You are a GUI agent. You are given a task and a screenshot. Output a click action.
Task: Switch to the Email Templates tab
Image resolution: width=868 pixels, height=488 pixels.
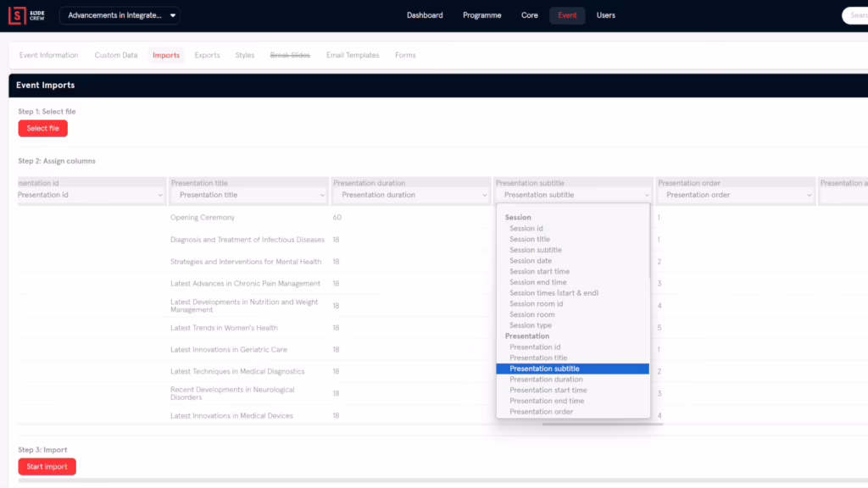click(x=353, y=55)
